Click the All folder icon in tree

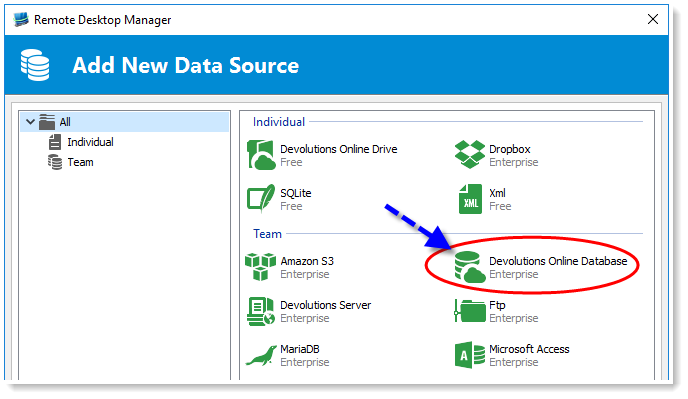[x=47, y=122]
